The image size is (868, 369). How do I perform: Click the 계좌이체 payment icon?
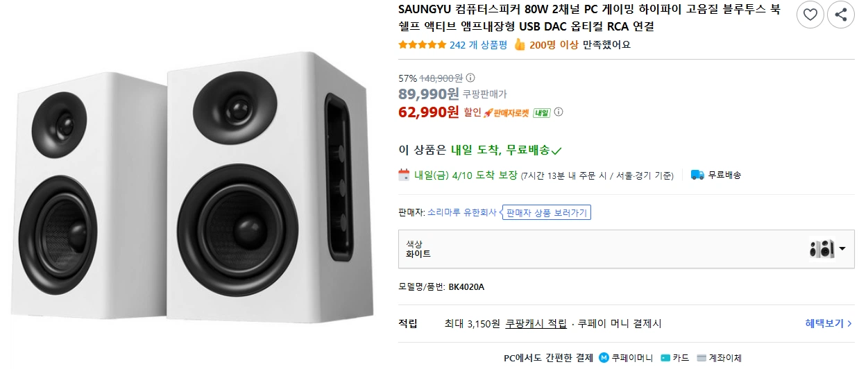pyautogui.click(x=701, y=358)
